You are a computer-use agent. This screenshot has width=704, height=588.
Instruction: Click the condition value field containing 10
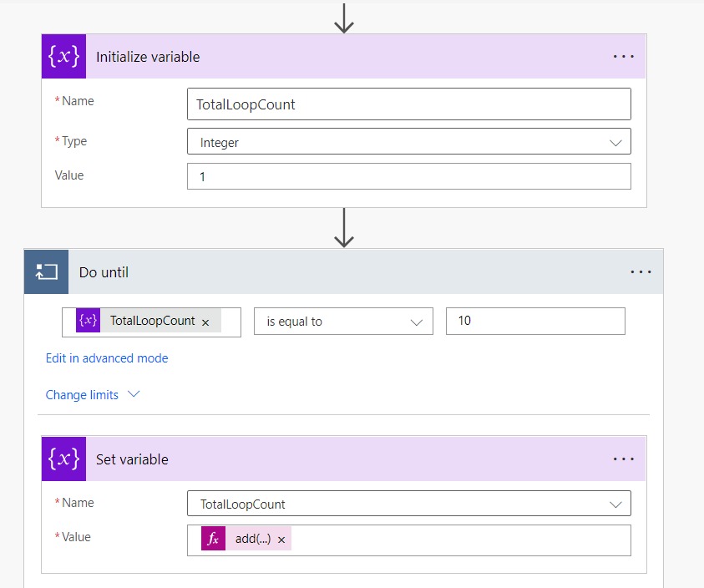[x=534, y=322]
